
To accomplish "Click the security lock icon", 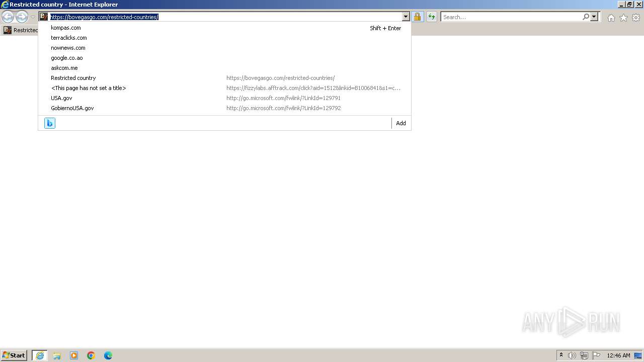I will click(417, 17).
